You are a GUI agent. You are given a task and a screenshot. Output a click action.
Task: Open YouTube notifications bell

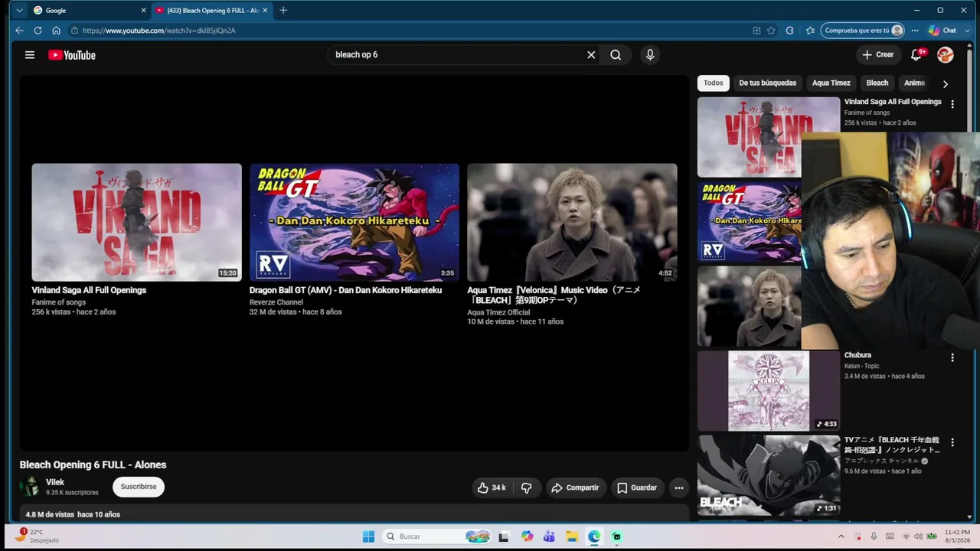916,55
